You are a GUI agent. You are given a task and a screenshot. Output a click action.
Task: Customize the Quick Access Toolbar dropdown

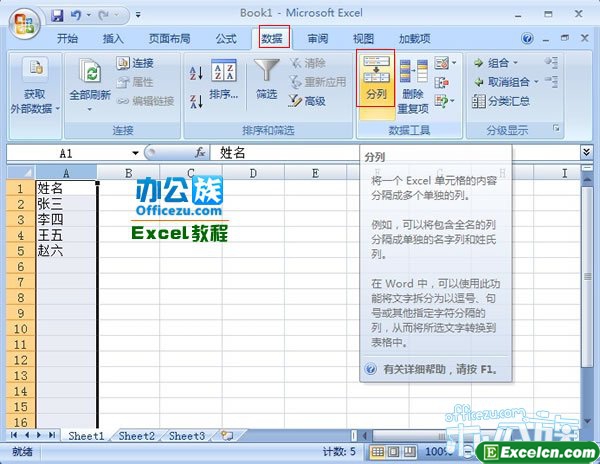point(138,15)
